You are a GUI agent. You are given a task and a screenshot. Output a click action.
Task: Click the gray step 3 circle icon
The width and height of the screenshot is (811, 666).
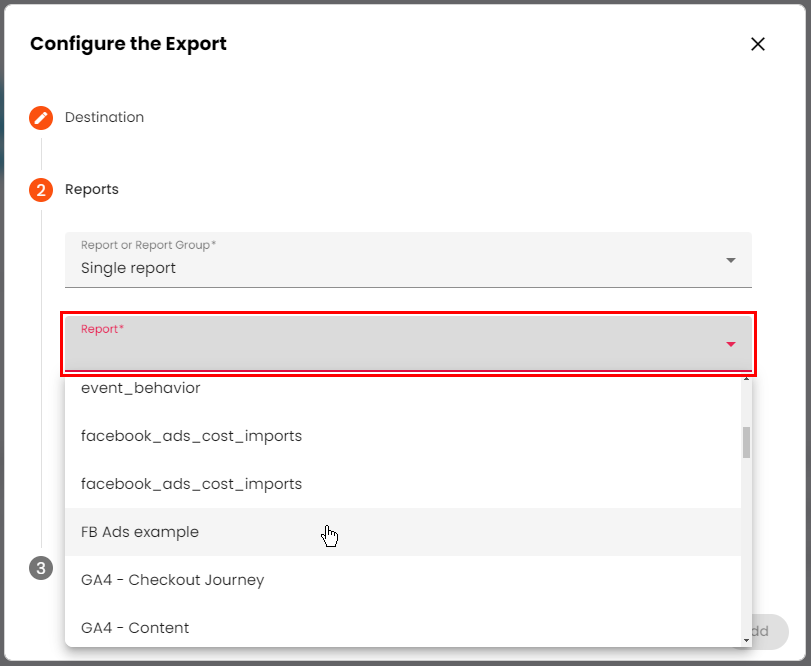41,569
